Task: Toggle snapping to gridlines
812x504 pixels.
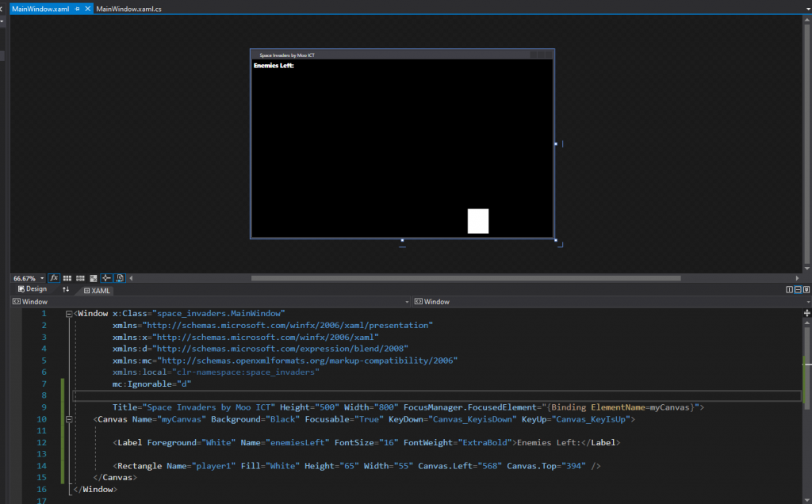Action: coord(79,278)
